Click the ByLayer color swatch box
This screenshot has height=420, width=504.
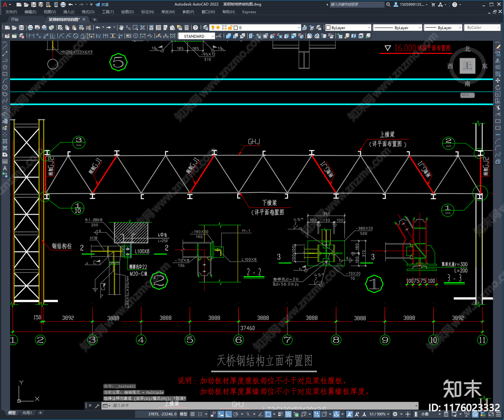[x=328, y=28]
